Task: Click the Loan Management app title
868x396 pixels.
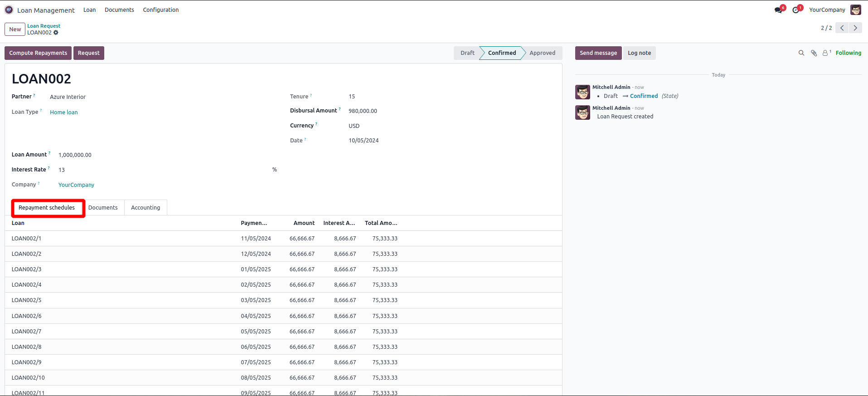Action: (x=46, y=10)
